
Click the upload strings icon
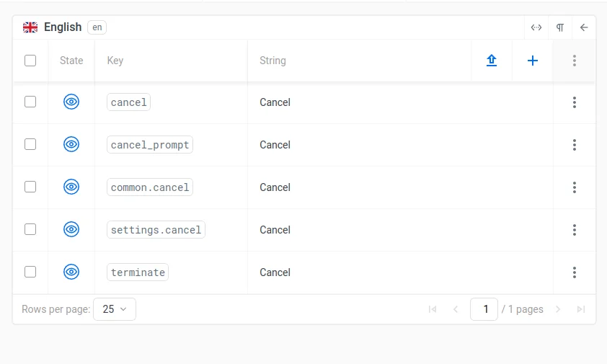click(492, 61)
